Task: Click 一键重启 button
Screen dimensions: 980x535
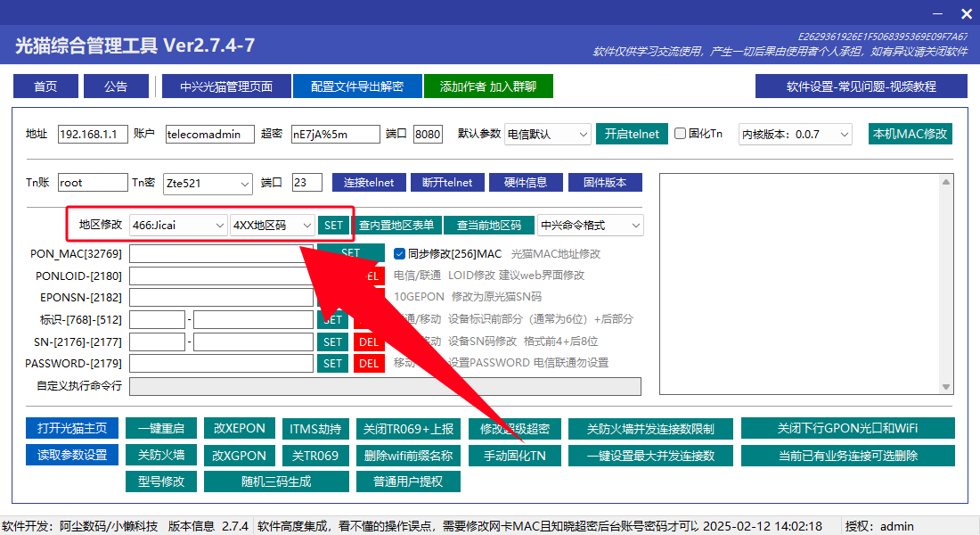Action: point(161,429)
